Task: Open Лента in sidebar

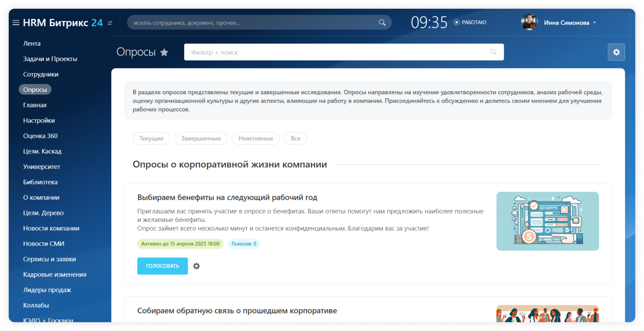Action: point(32,43)
